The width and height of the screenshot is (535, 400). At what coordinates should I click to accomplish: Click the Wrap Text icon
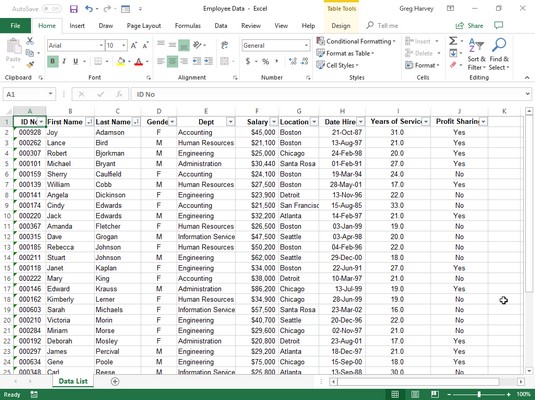coord(225,45)
